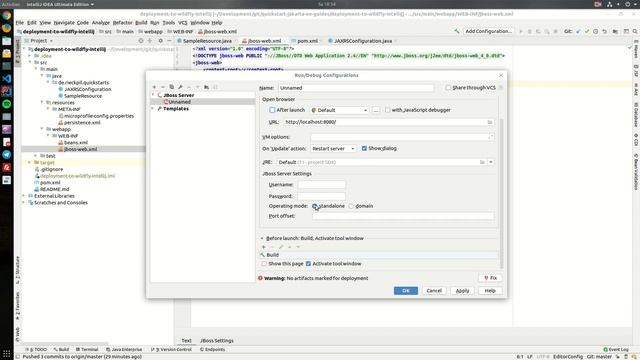This screenshot has width=640, height=360.
Task: Open the Navigate menu
Action: click(x=64, y=23)
